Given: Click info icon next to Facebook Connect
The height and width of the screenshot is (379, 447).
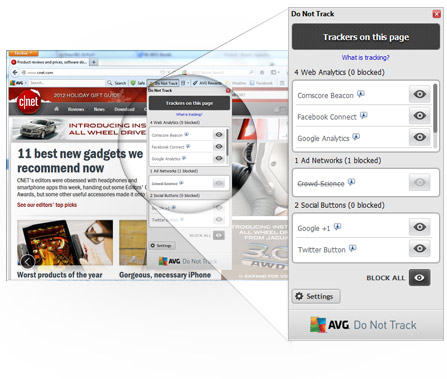Looking at the screenshot, I should 363,115.
